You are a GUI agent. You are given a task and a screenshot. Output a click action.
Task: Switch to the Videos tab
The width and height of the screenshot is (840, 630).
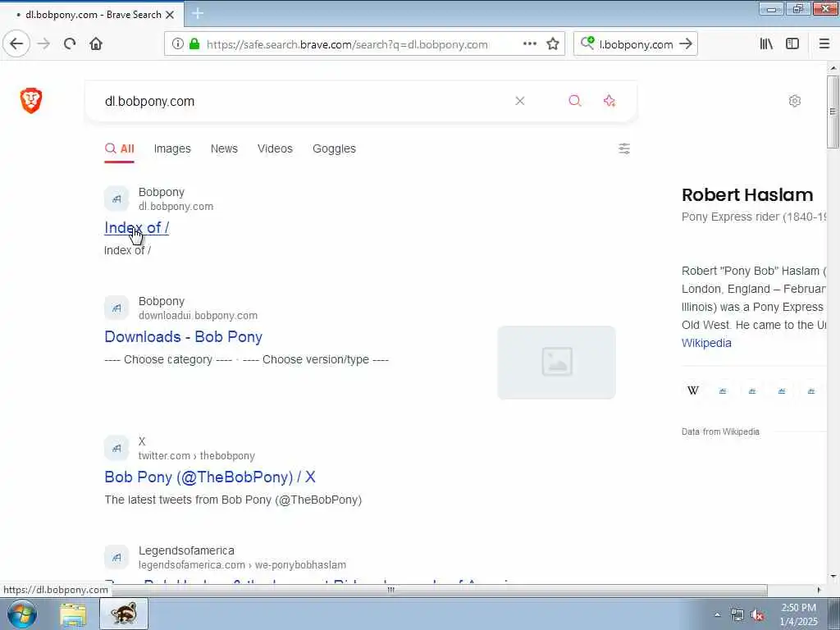pyautogui.click(x=275, y=148)
